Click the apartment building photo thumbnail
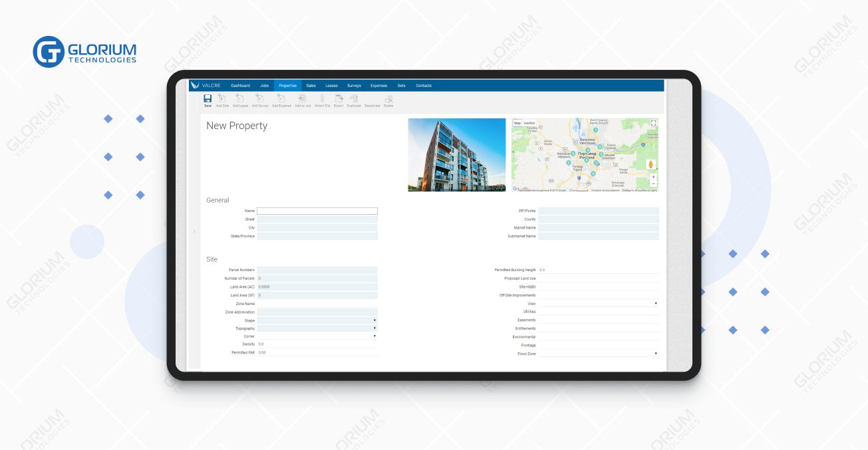Screen dimensions: 868x450 456,155
